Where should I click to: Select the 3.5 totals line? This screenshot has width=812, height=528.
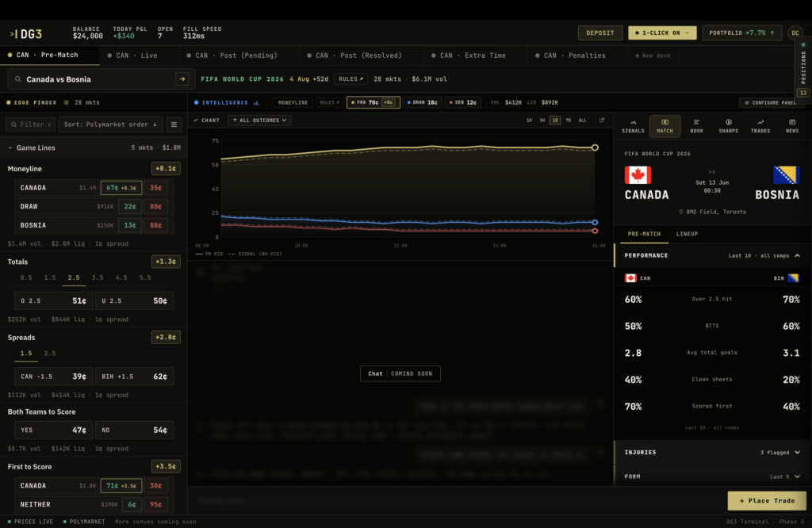tap(98, 277)
